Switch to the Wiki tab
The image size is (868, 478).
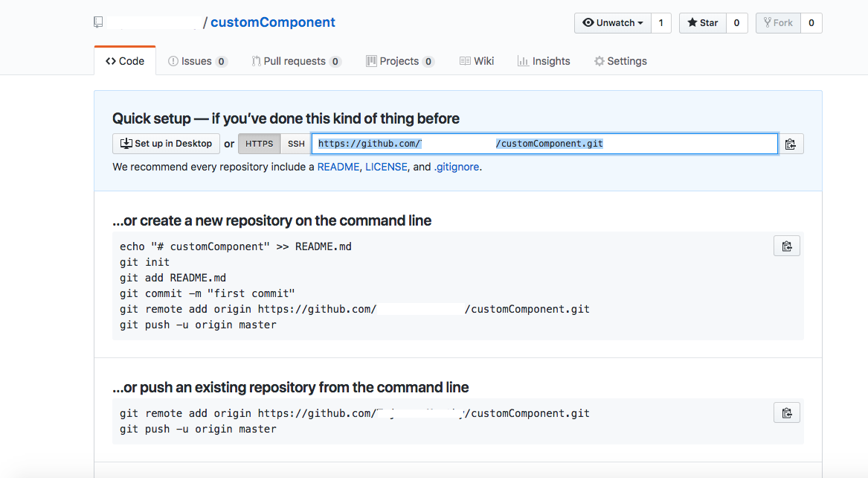(477, 61)
